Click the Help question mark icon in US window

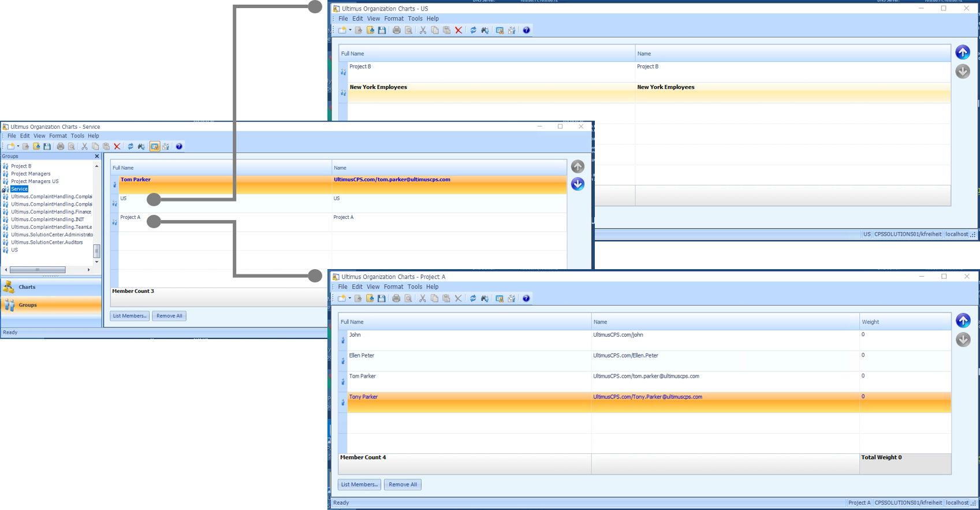526,30
